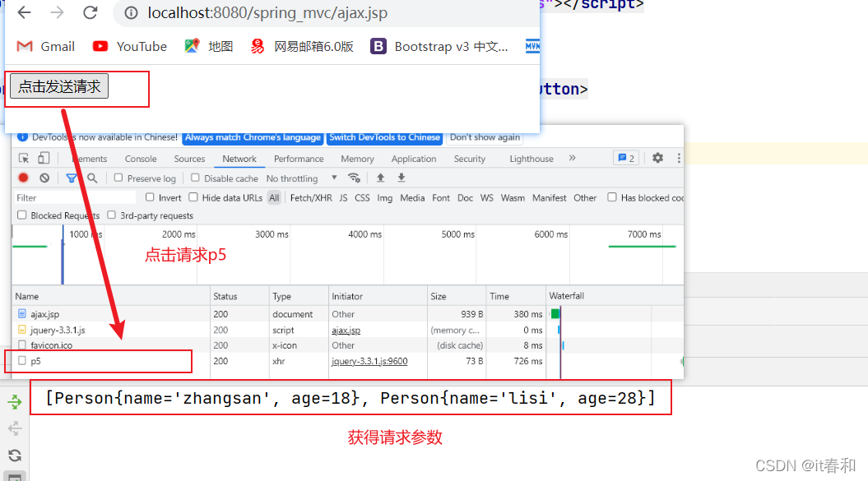Image resolution: width=868 pixels, height=481 pixels.
Task: Open DevTools settings gear
Action: tap(657, 159)
